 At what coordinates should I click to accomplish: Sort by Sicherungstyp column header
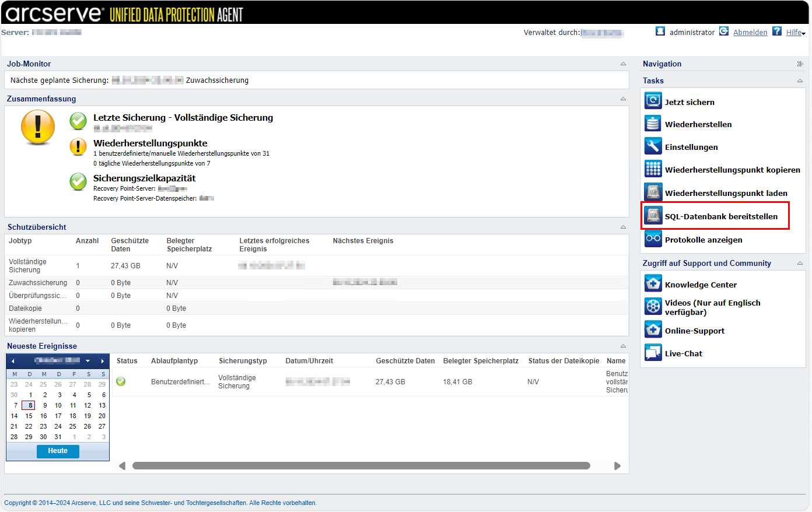(243, 361)
